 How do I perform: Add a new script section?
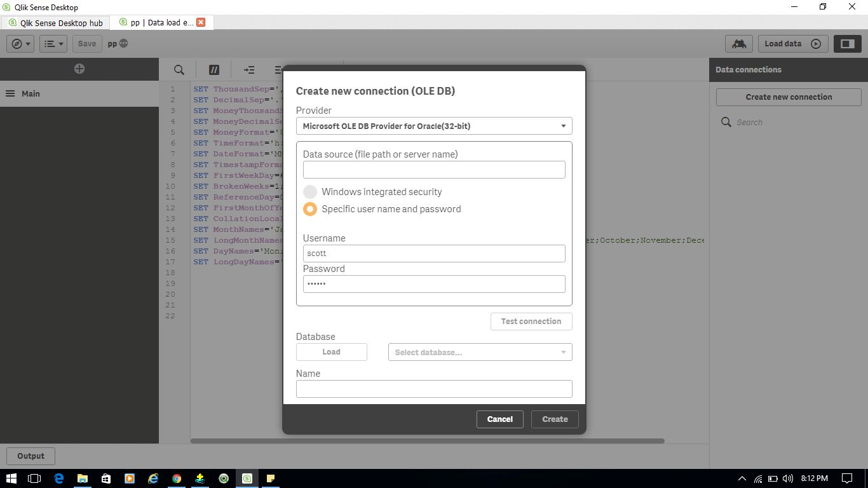pyautogui.click(x=79, y=69)
